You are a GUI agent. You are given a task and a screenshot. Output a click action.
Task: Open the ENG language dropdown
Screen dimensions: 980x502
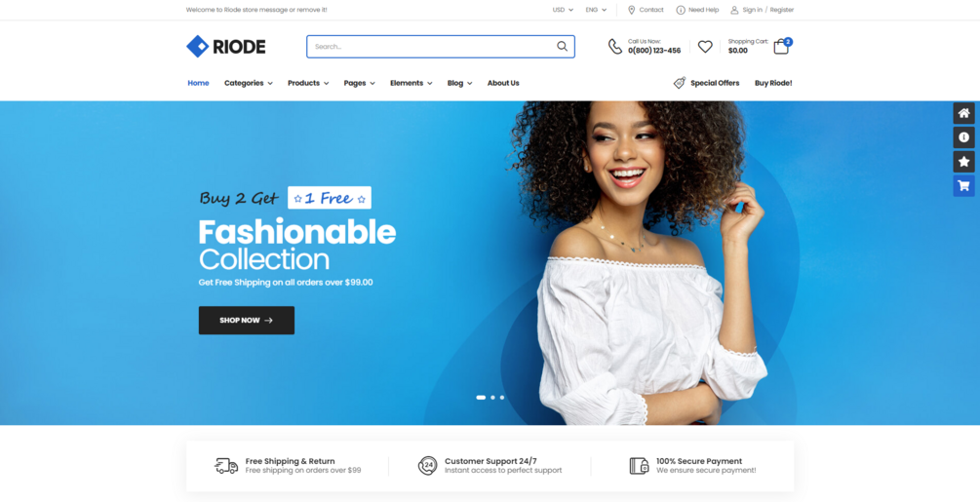click(596, 10)
